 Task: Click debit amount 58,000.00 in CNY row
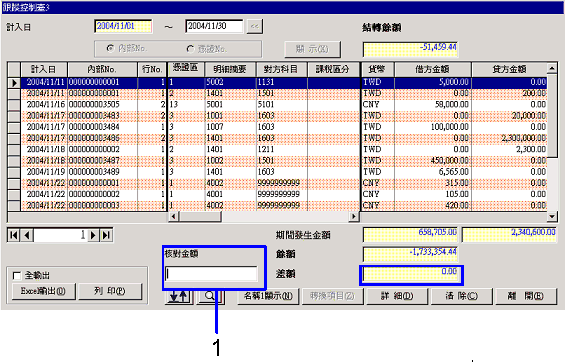coord(433,105)
